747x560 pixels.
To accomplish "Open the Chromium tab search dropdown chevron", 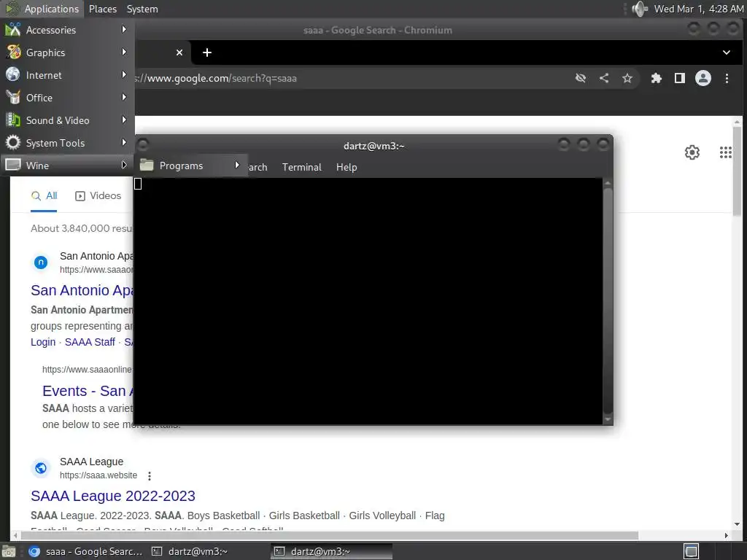I will pyautogui.click(x=726, y=52).
